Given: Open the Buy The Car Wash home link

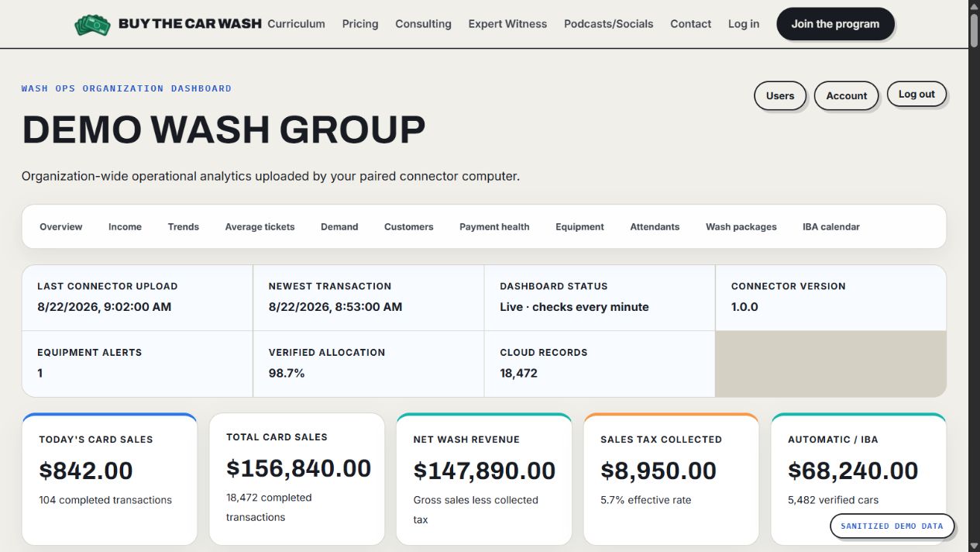Looking at the screenshot, I should 168,24.
